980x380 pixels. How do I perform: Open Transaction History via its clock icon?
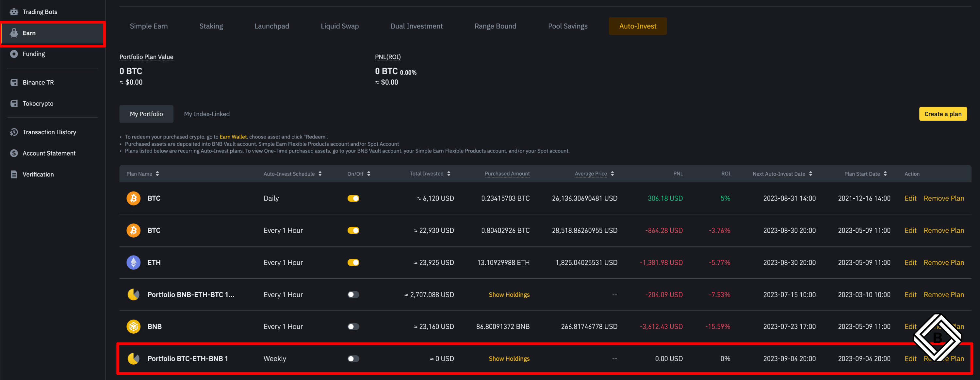14,132
